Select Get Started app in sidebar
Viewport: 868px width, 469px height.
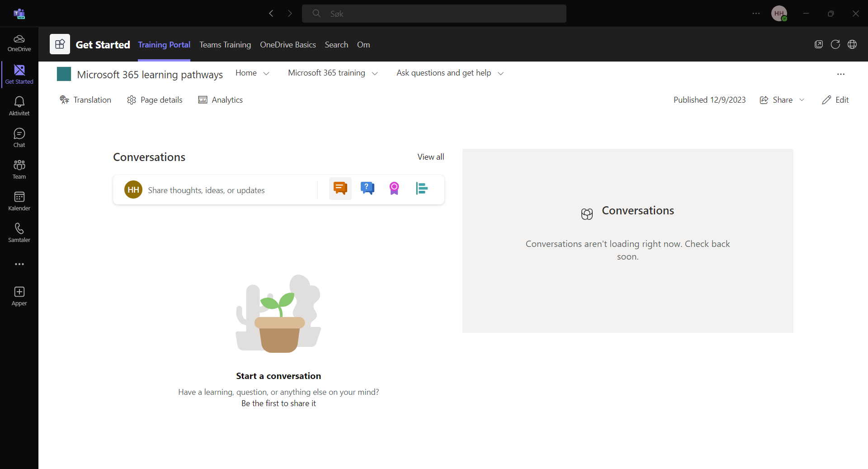tap(19, 75)
